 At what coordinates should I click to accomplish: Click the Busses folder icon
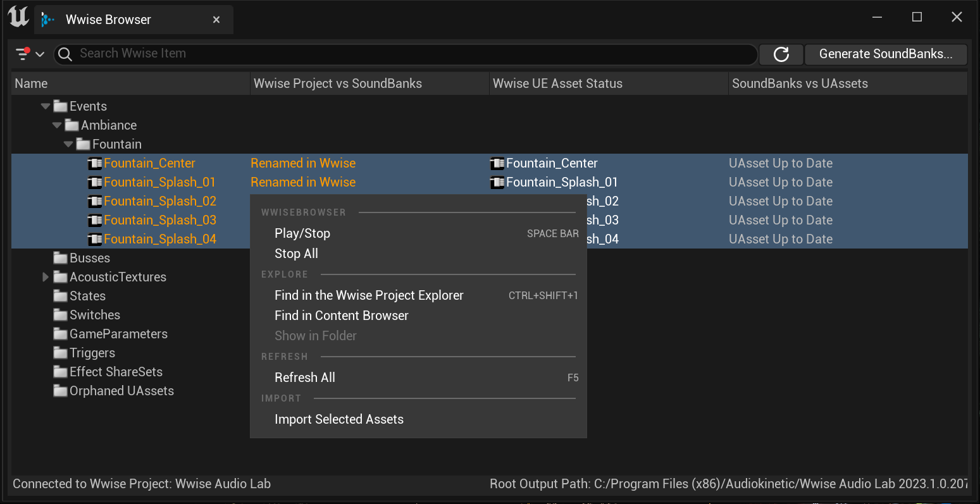click(60, 258)
